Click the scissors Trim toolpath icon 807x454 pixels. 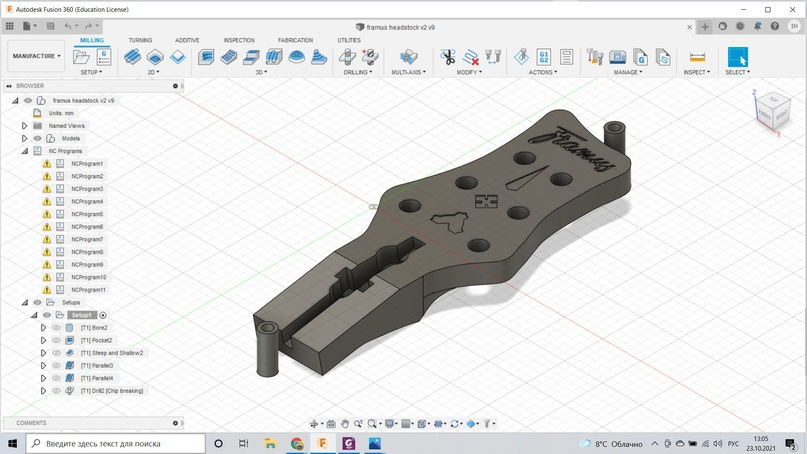[x=448, y=57]
